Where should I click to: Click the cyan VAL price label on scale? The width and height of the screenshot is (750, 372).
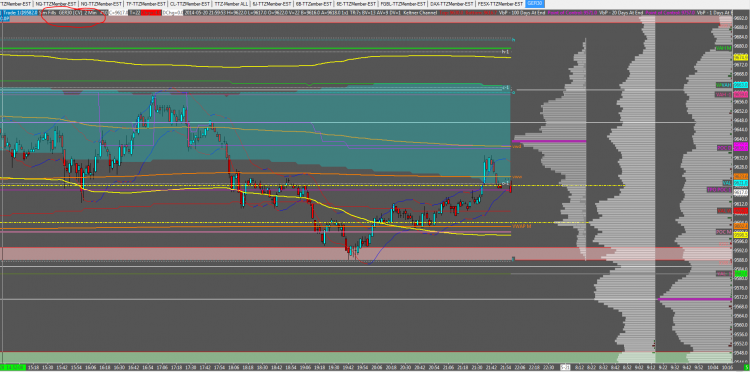click(x=741, y=183)
